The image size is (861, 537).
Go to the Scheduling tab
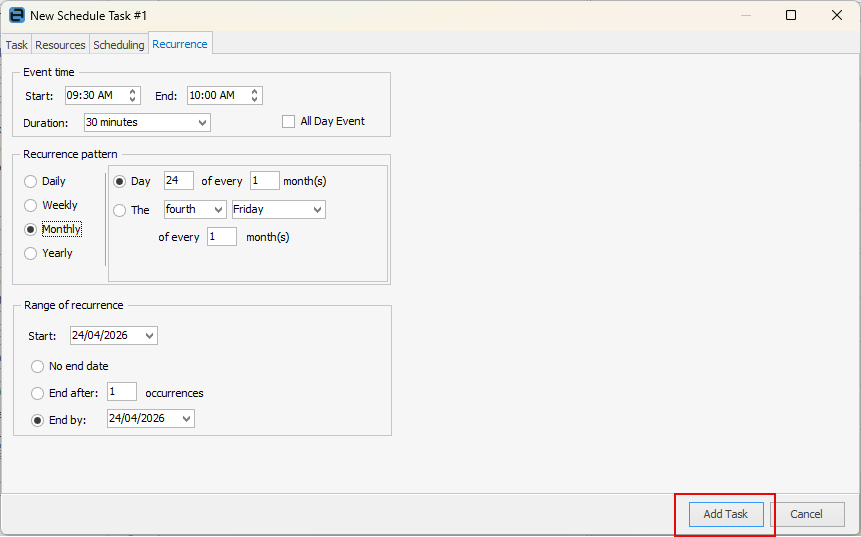(119, 45)
